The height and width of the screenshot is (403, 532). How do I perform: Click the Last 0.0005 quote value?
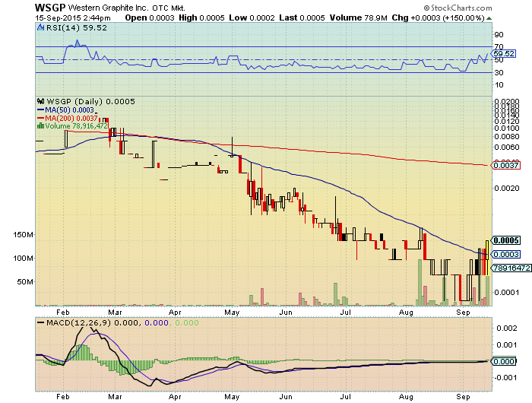[x=302, y=17]
